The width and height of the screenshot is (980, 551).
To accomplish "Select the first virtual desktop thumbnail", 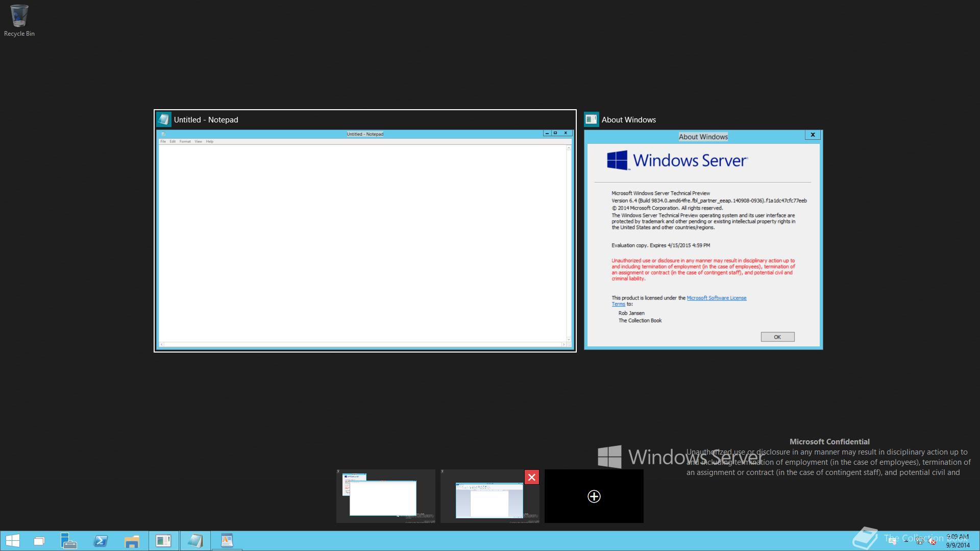I will 386,496.
